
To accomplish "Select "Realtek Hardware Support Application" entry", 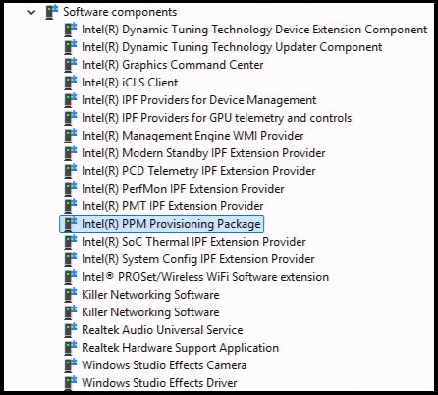I will click(180, 348).
